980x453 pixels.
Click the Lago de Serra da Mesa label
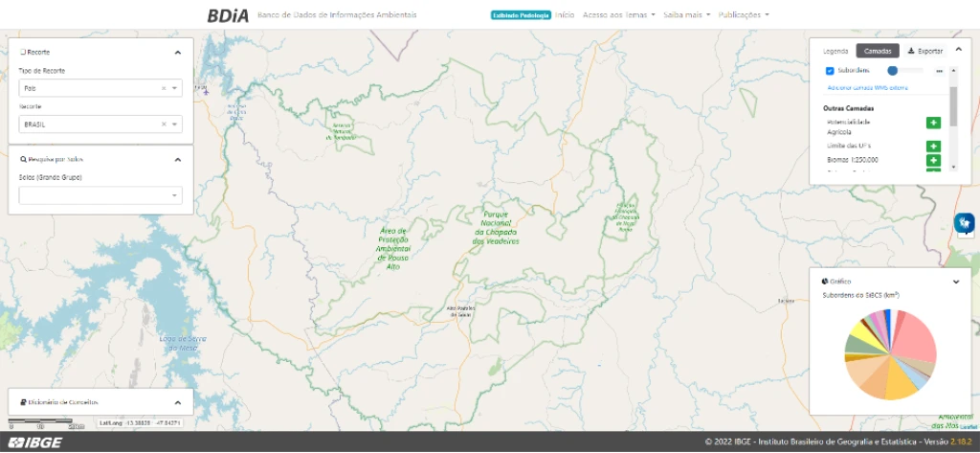tap(183, 343)
